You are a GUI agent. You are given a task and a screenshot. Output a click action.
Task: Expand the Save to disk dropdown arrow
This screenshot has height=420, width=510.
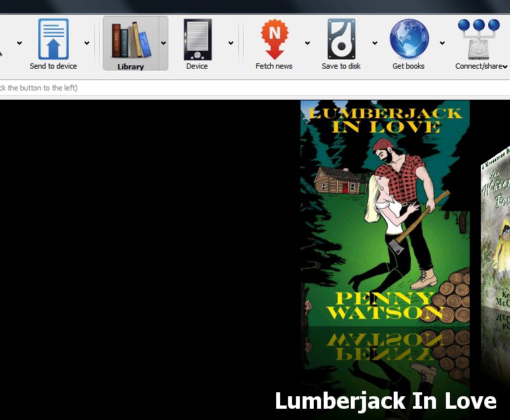(375, 43)
